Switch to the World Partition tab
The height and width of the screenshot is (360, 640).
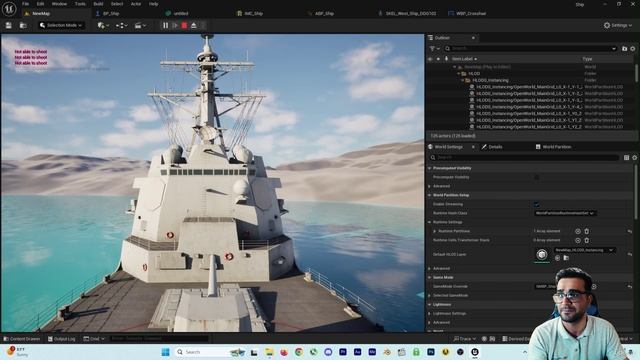click(x=556, y=147)
